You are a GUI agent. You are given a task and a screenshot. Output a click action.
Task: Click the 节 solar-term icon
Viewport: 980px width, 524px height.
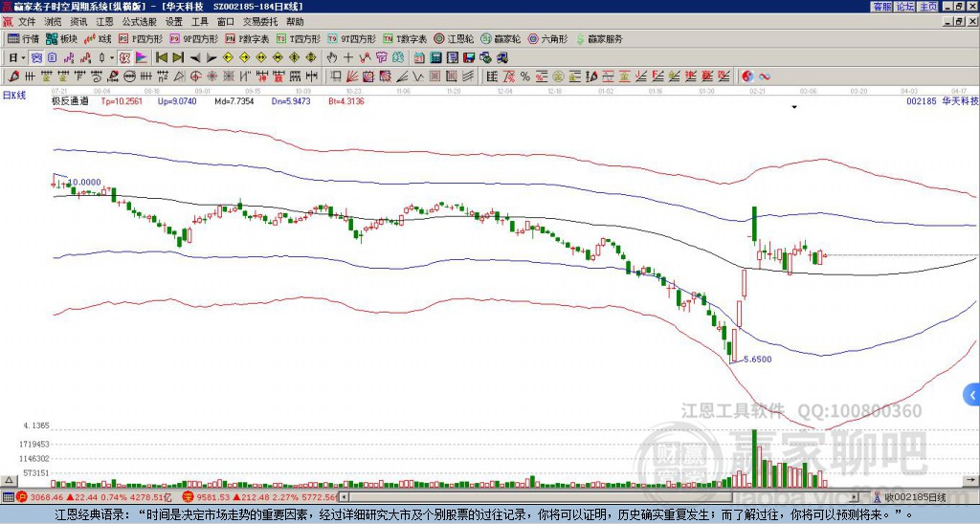pyautogui.click(x=381, y=58)
